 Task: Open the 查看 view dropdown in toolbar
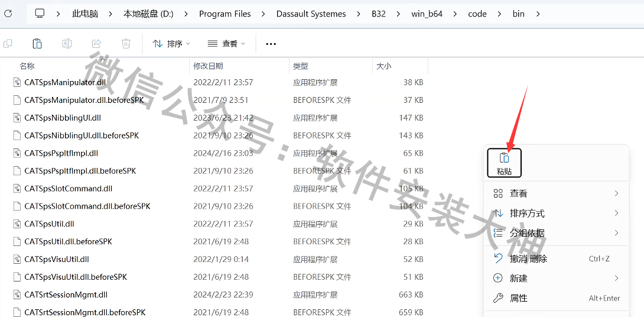click(227, 44)
